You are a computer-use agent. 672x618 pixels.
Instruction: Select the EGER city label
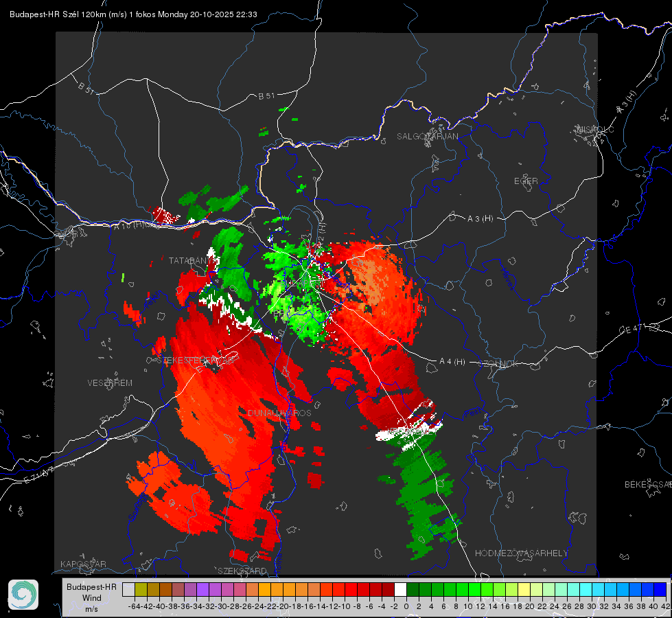pos(526,181)
